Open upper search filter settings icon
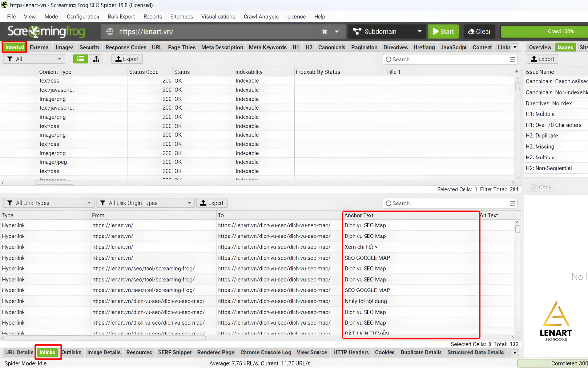The width and height of the screenshot is (588, 368). click(513, 59)
